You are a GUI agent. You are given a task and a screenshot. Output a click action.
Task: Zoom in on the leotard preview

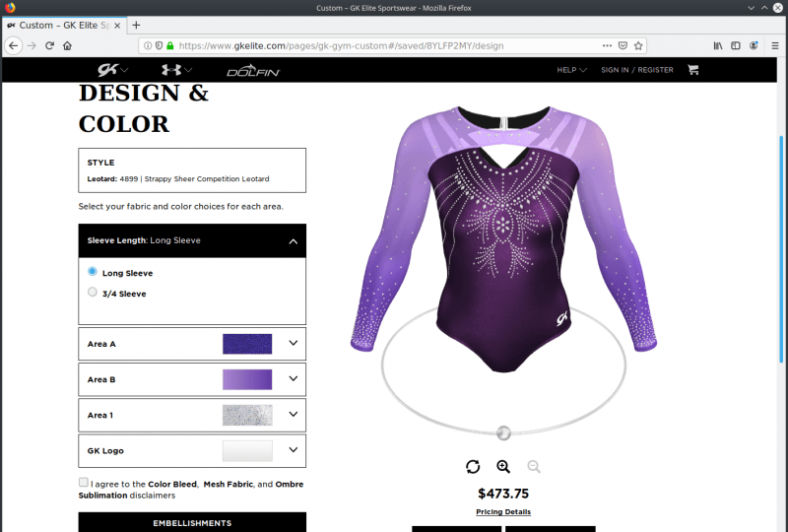pyautogui.click(x=503, y=467)
